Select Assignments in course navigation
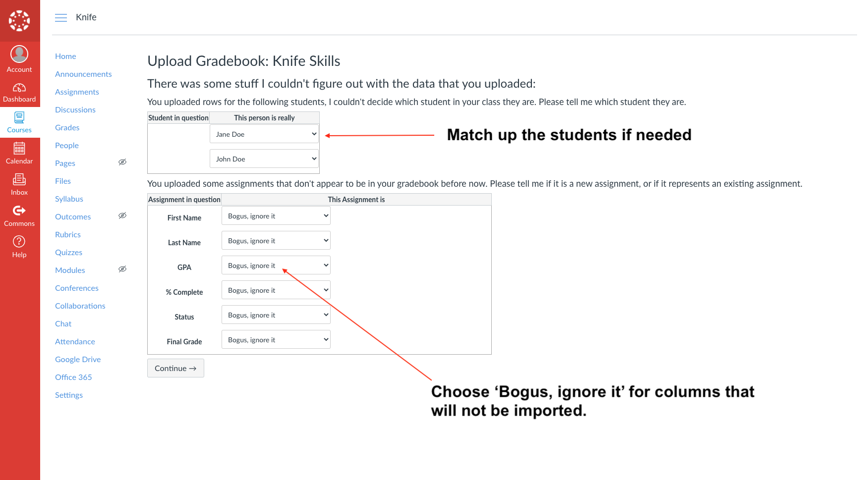The image size is (868, 480). click(77, 92)
